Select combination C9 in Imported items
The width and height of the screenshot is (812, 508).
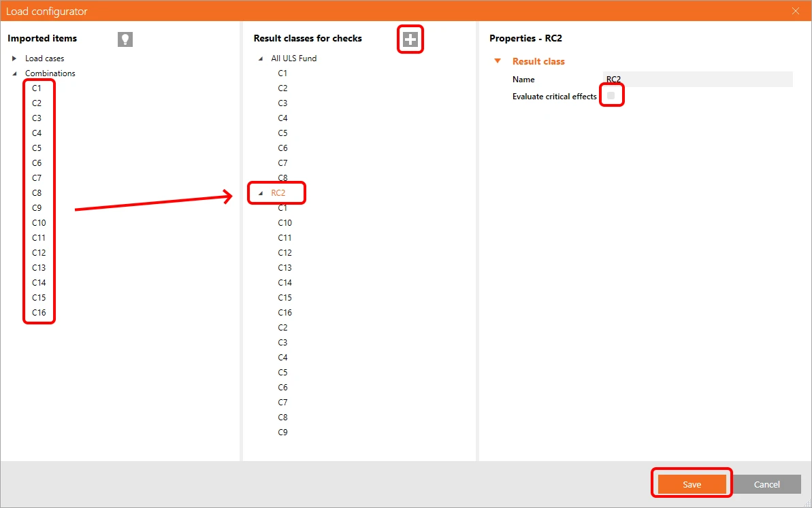[37, 208]
